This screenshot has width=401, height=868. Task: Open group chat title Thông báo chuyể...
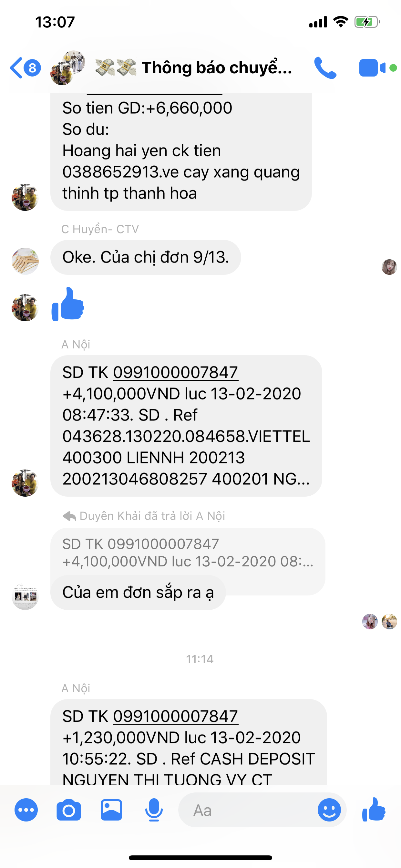(216, 68)
